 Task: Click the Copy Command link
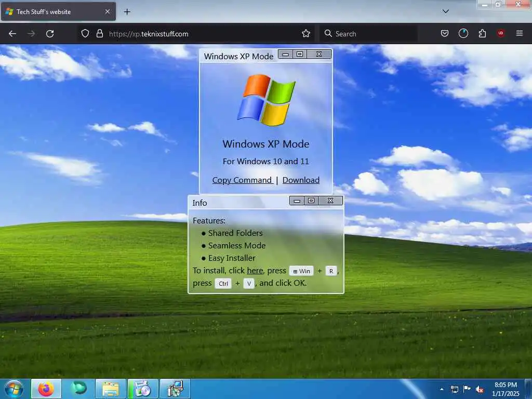pos(242,180)
